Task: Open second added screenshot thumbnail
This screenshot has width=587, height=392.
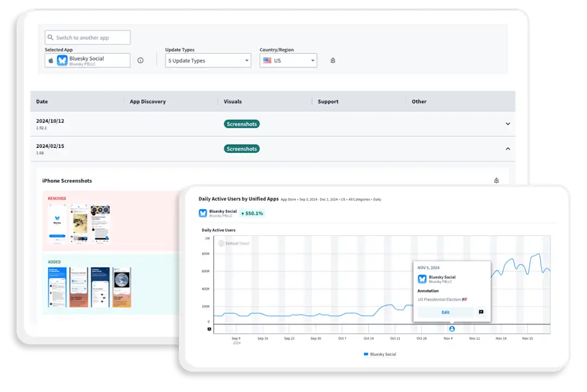Action: pos(79,287)
